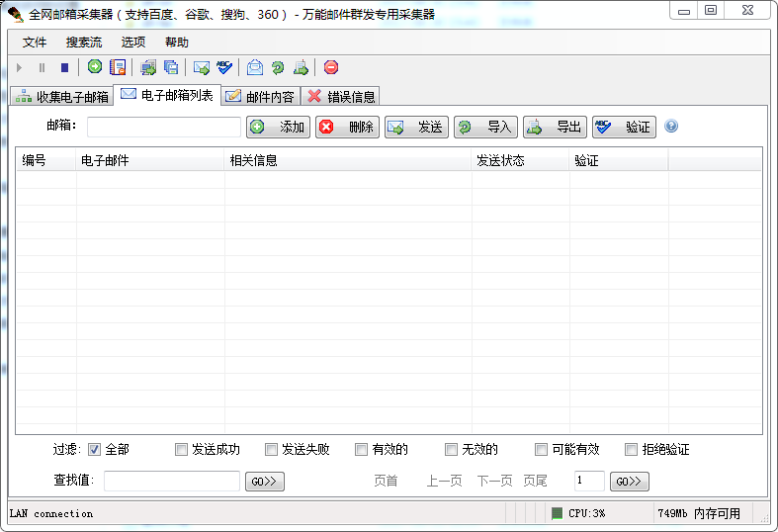Click the 电子邮件 column header
The image size is (778, 532).
150,160
